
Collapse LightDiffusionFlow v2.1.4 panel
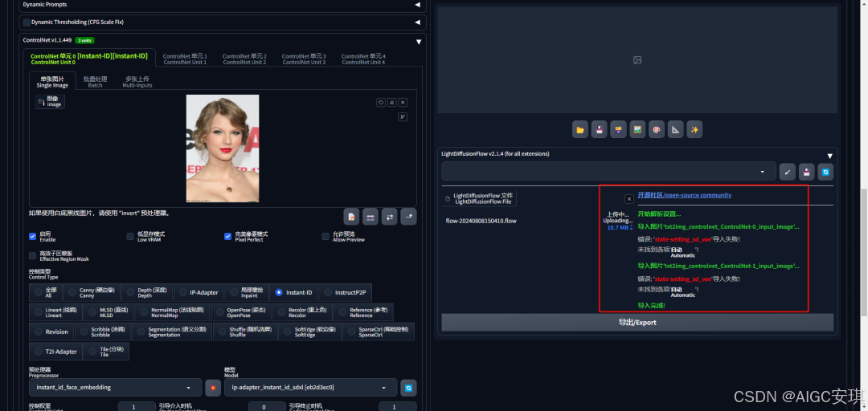[x=829, y=156]
